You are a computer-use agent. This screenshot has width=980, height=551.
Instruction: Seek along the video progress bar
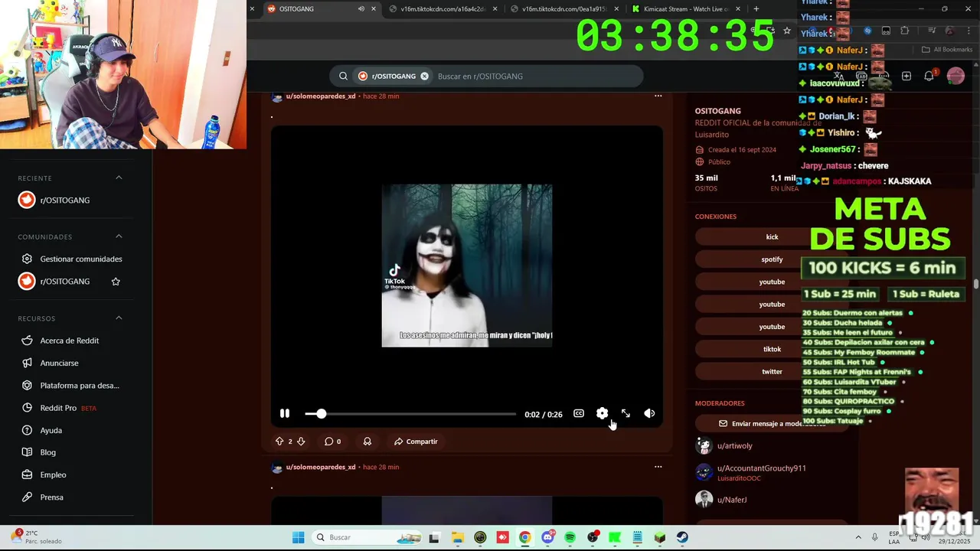point(410,414)
